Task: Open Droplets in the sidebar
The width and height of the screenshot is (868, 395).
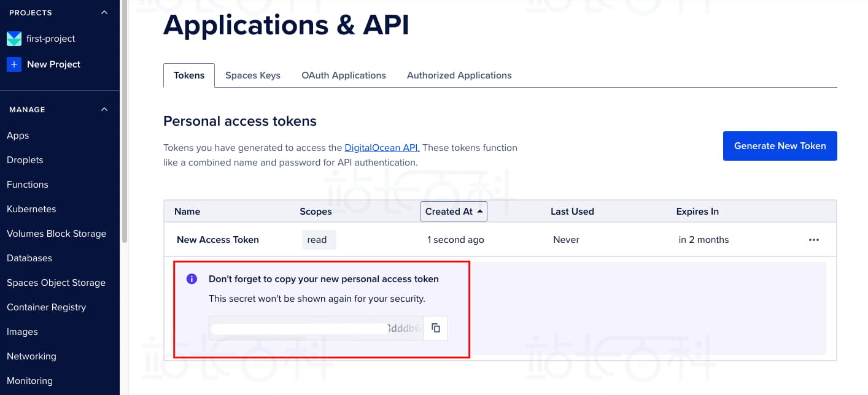Action: [25, 160]
